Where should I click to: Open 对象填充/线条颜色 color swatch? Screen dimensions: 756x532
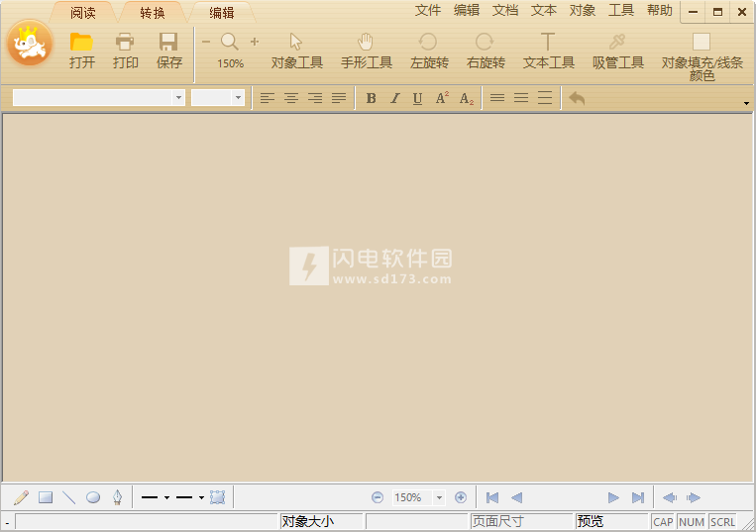click(702, 56)
